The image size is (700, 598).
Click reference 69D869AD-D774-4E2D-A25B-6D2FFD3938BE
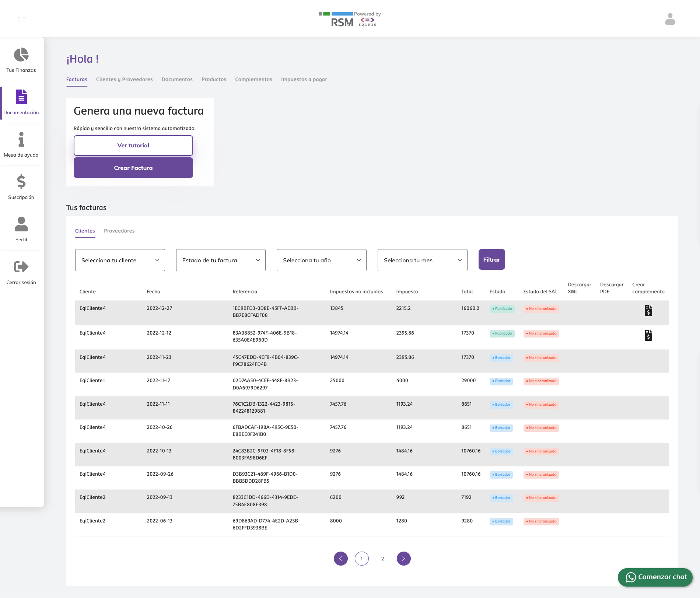tap(266, 524)
